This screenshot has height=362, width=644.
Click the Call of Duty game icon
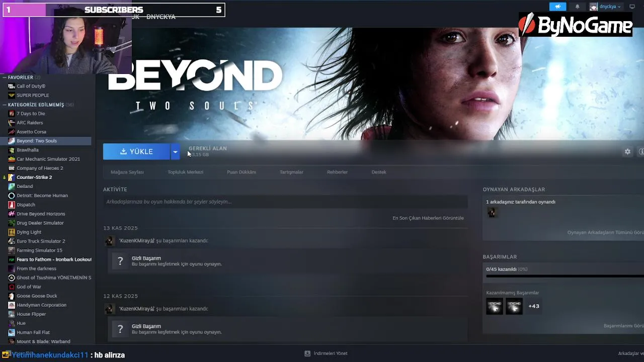pos(12,86)
